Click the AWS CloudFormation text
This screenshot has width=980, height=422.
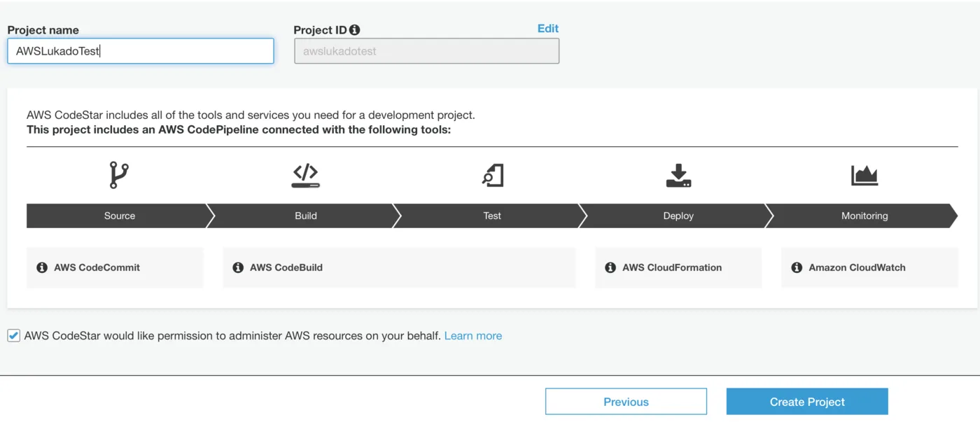pos(672,267)
